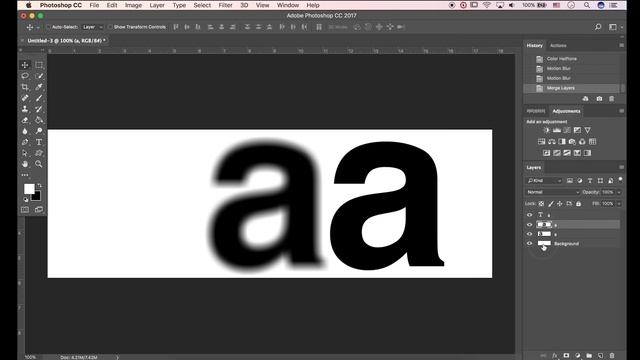The image size is (640, 360).
Task: Toggle Quick Mask mode
Action: tap(25, 209)
